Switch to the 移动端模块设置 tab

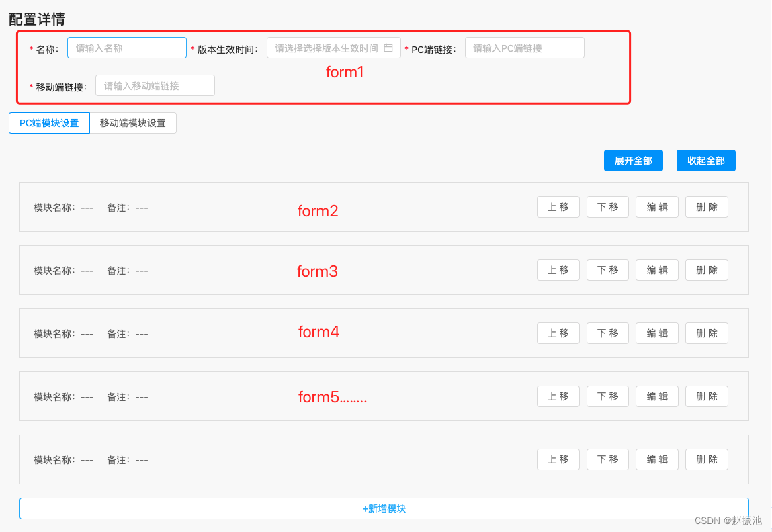click(x=132, y=123)
